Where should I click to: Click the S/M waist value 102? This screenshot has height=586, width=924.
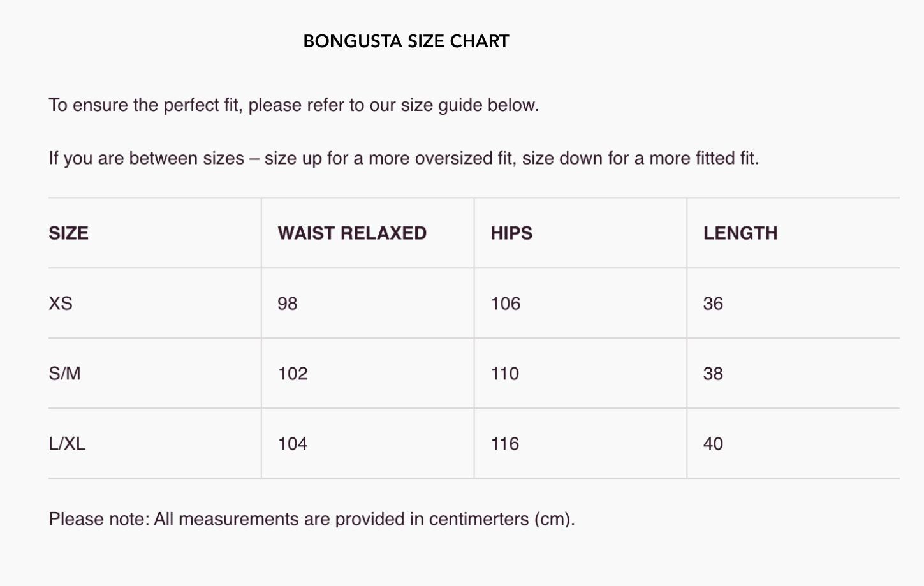tap(293, 374)
